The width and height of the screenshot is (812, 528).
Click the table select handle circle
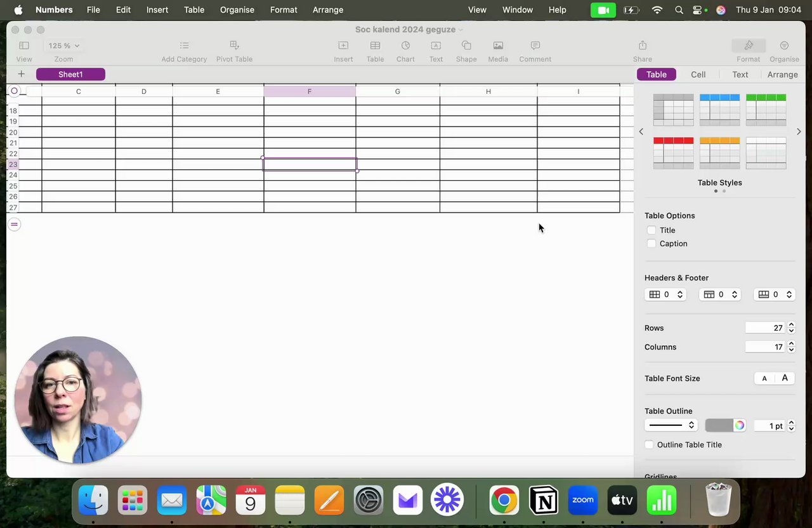(x=14, y=91)
